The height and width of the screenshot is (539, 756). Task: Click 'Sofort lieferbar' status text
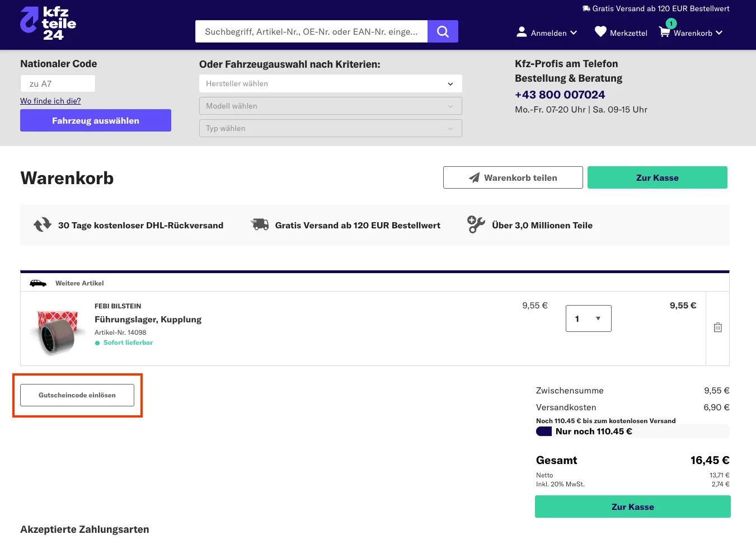click(128, 343)
